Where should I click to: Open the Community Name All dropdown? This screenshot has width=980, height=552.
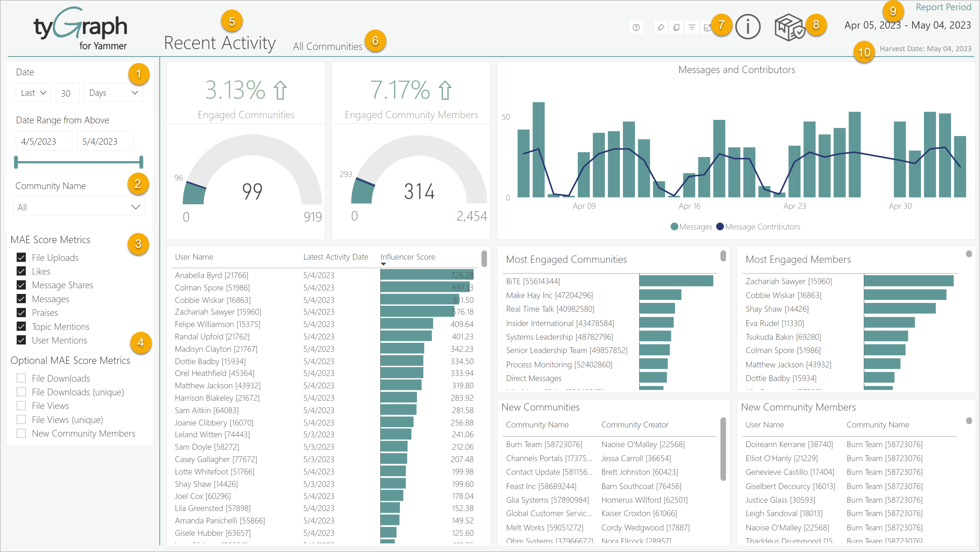point(79,207)
